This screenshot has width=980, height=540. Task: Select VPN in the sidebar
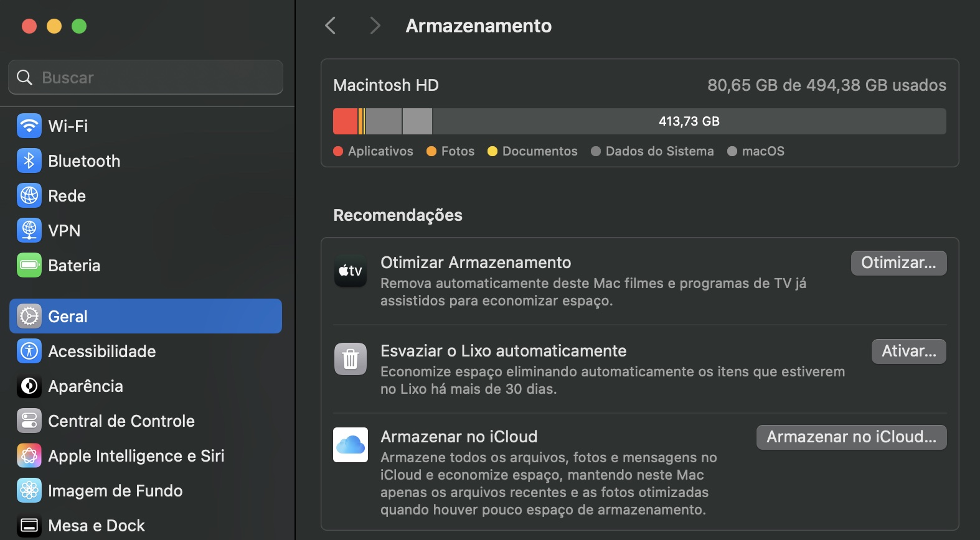(64, 230)
